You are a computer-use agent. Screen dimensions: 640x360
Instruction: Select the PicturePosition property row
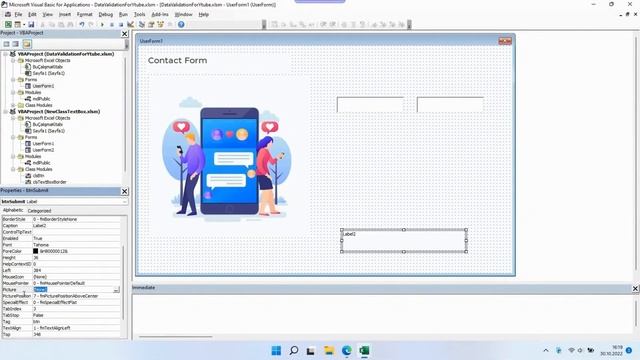[x=61, y=296]
